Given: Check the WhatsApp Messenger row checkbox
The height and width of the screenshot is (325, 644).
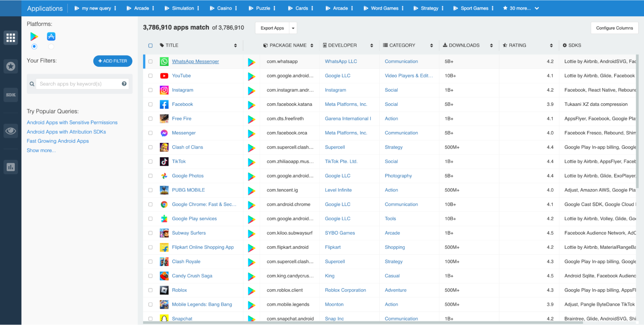Looking at the screenshot, I should pos(150,61).
